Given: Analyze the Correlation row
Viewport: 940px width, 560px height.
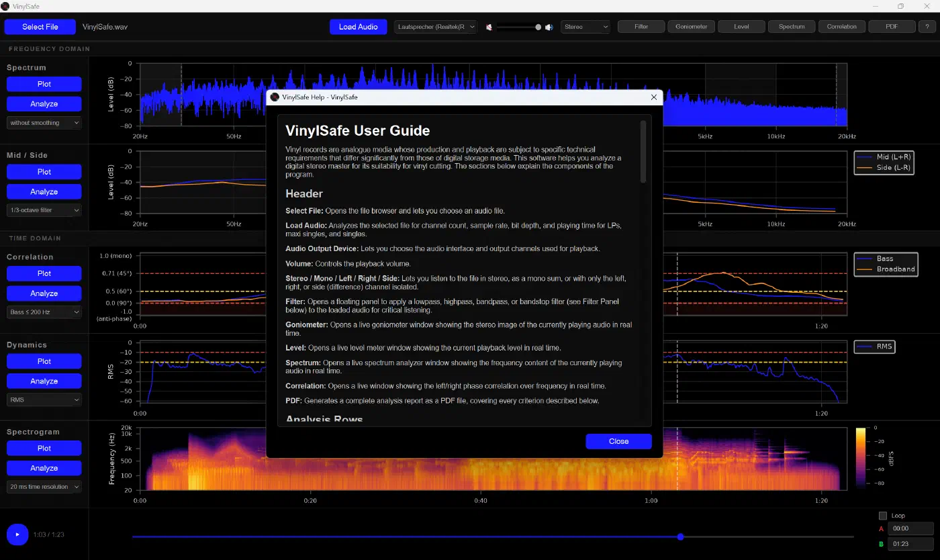Looking at the screenshot, I should coord(44,293).
